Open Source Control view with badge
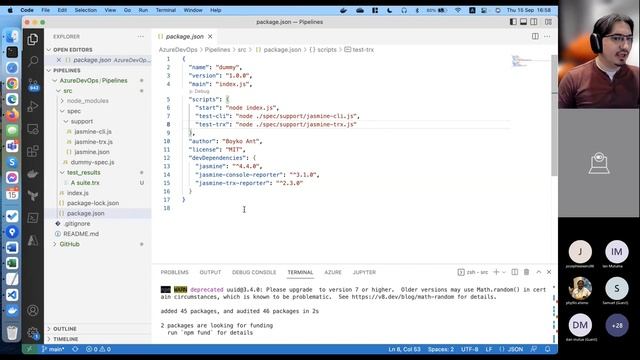Viewport: 640px width, 360px height. (x=33, y=84)
